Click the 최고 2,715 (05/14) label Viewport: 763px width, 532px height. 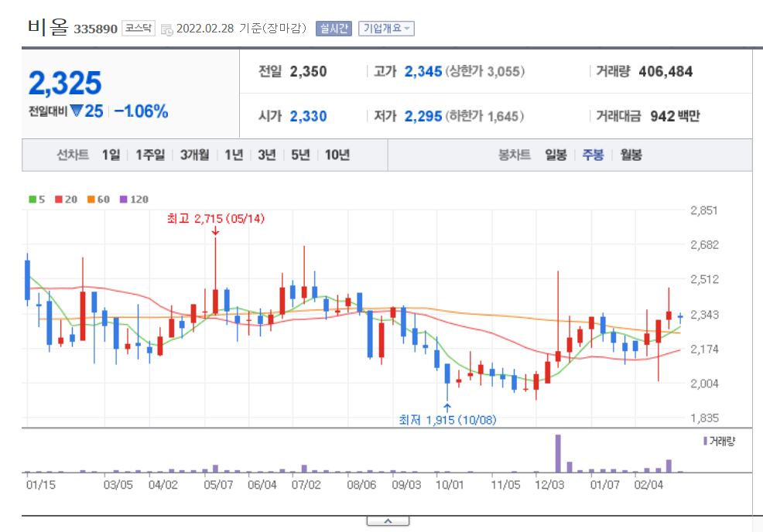click(x=216, y=218)
